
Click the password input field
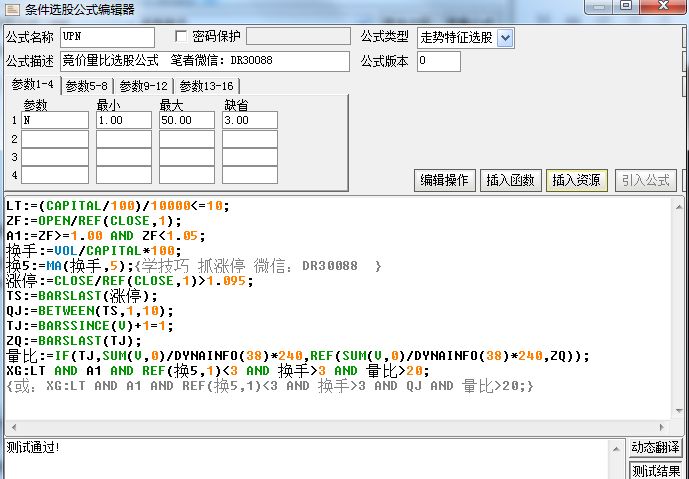coord(298,36)
